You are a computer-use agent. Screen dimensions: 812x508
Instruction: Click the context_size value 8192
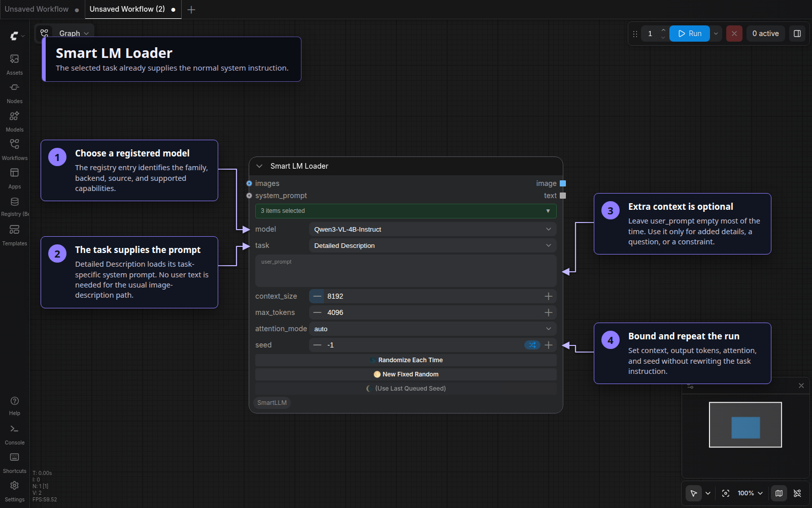(335, 296)
